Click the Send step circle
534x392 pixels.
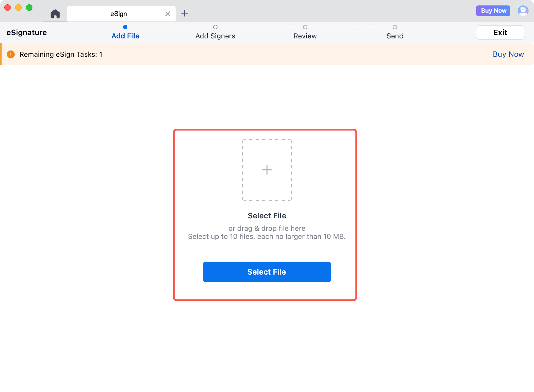pos(395,27)
